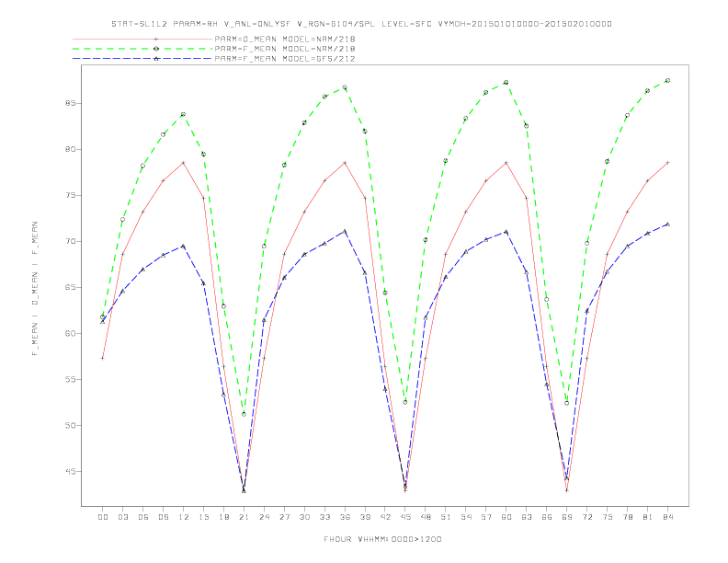Viewport: 728px width, 563px height.
Task: Click x-axis forecast hour label 09
Action: click(163, 517)
